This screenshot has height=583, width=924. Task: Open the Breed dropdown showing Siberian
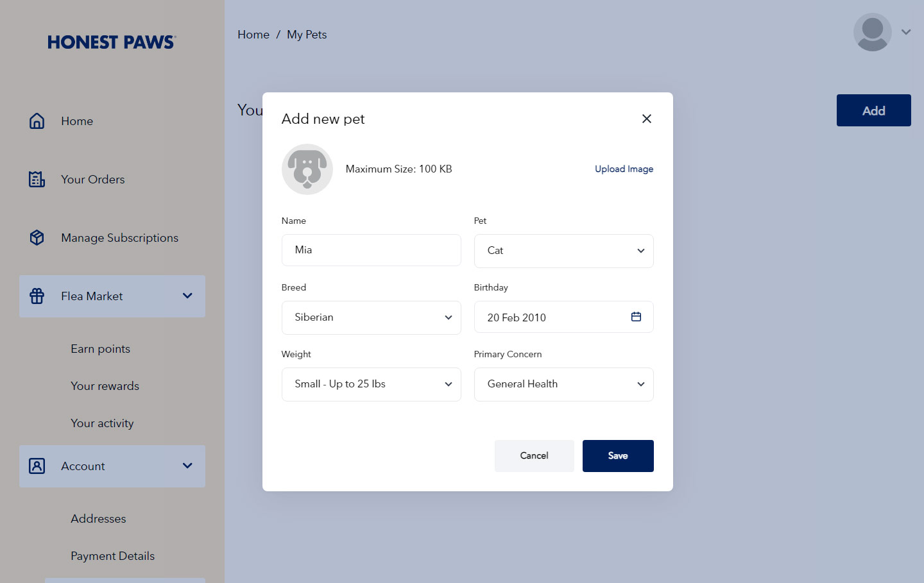coord(371,317)
